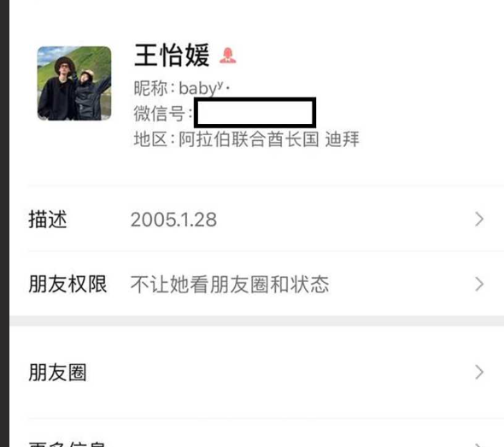Tap the 昵称 label text
The height and width of the screenshot is (447, 504).
pos(150,88)
